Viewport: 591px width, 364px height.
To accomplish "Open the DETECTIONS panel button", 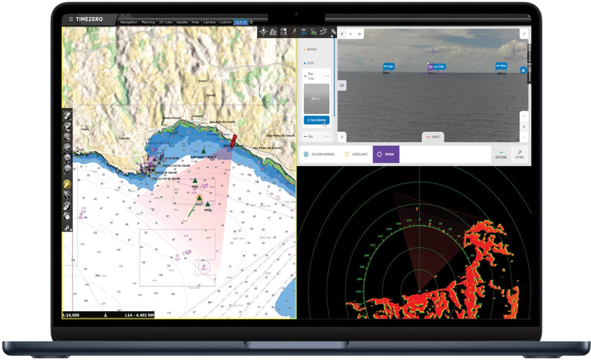I will coord(501,154).
